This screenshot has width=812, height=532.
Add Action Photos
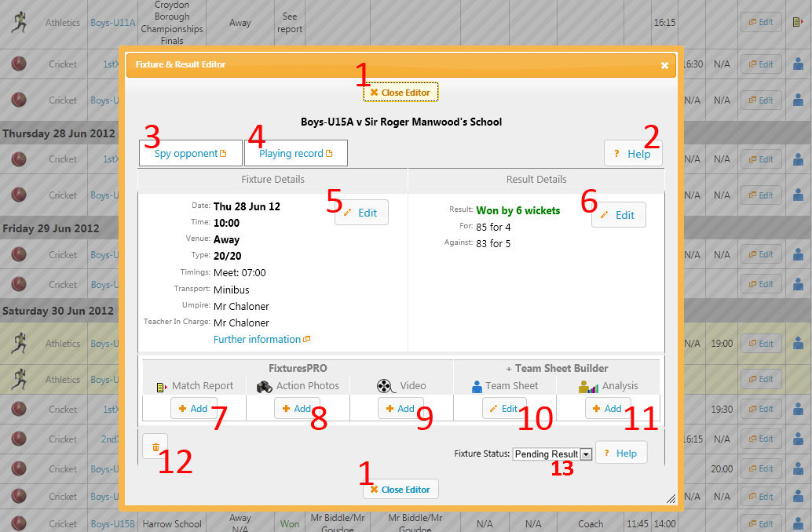(x=297, y=408)
